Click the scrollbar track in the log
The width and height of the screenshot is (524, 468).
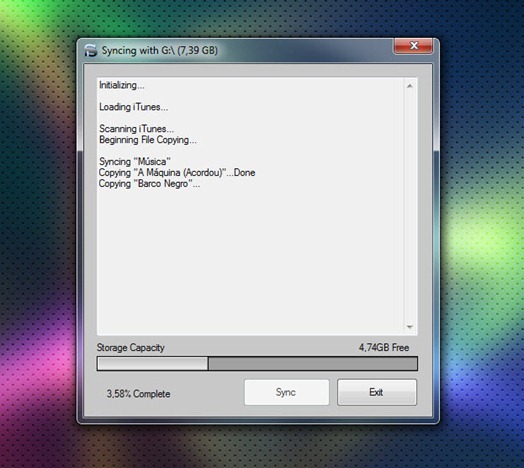pos(410,206)
